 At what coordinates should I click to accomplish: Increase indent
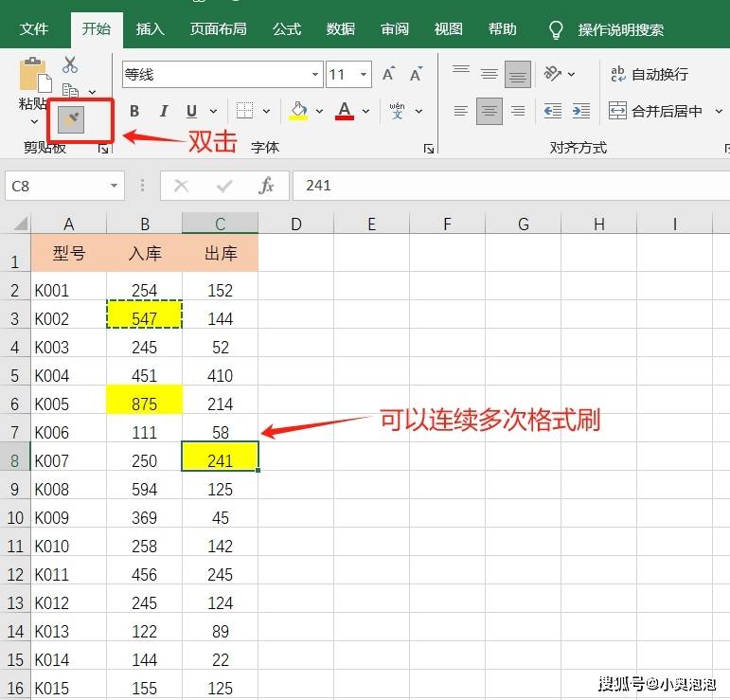581,111
